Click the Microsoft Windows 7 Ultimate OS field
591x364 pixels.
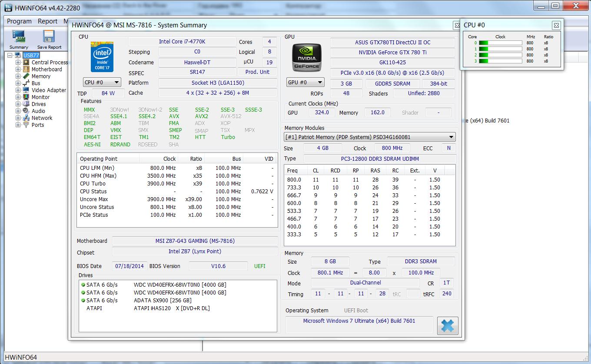click(359, 324)
